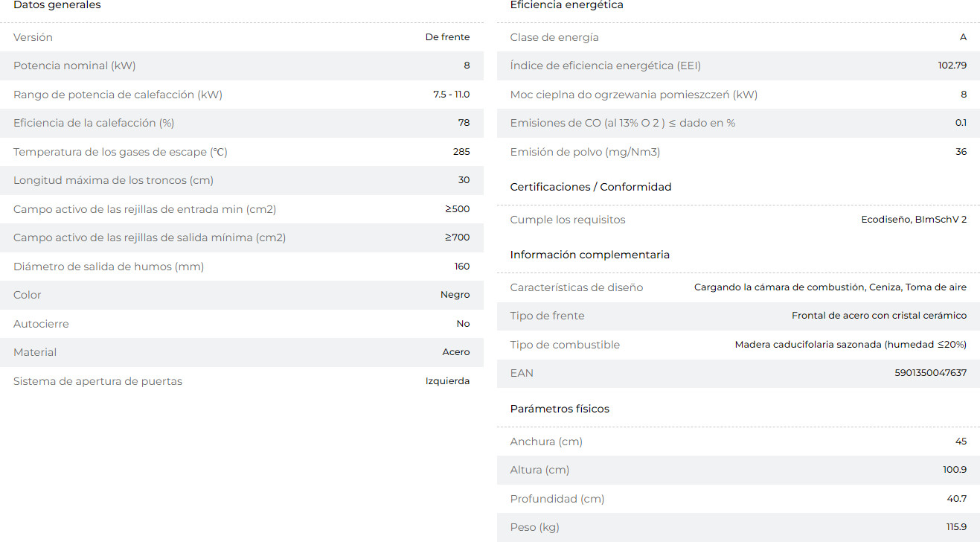The height and width of the screenshot is (542, 980).
Task: Select the 'Certificaciones / Conformidad' heading
Action: (591, 187)
